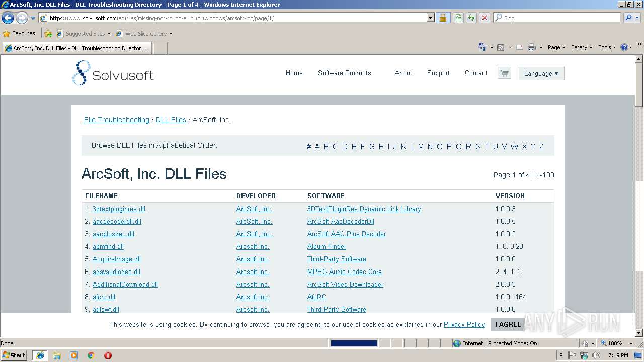Open the security lock icon report

[443, 18]
